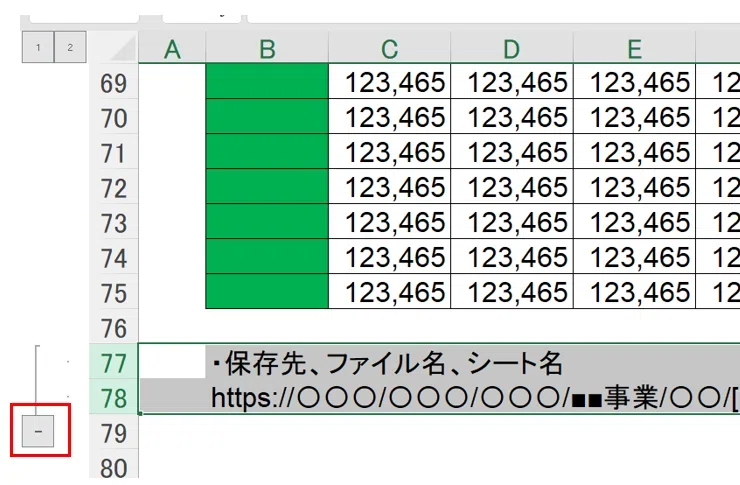Click cell D73 containing 123,465
The width and height of the screenshot is (740, 485).
(x=512, y=222)
